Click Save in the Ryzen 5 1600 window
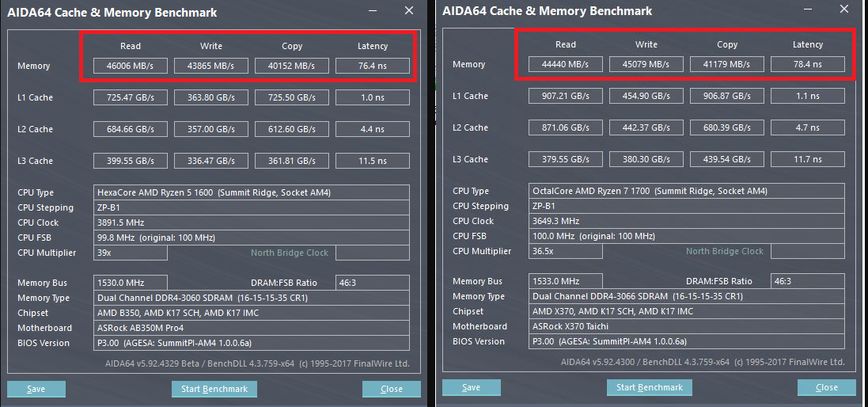Viewport: 868px width, 407px height. (x=36, y=389)
